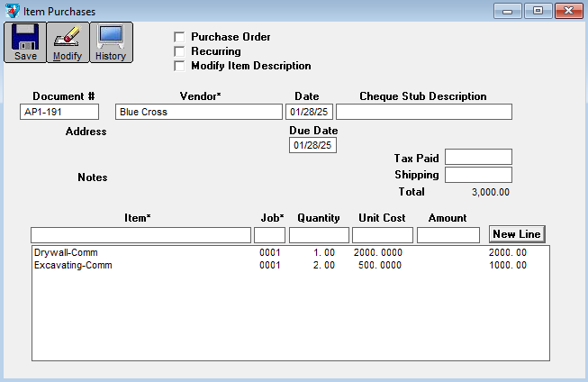Image resolution: width=588 pixels, height=382 pixels.
Task: Click the Shipping input box
Action: tap(478, 175)
